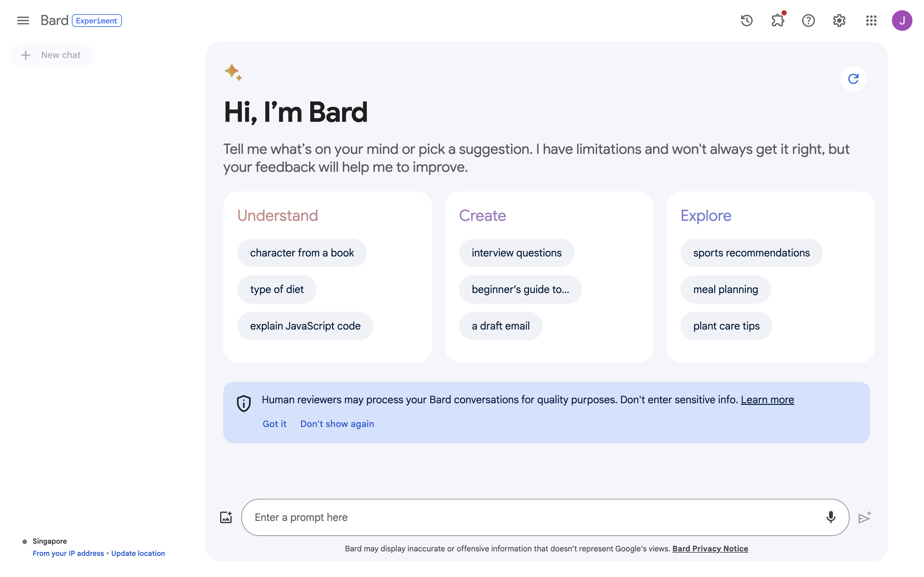Click the image upload icon in prompt bar
This screenshot has width=924, height=577.
[226, 518]
